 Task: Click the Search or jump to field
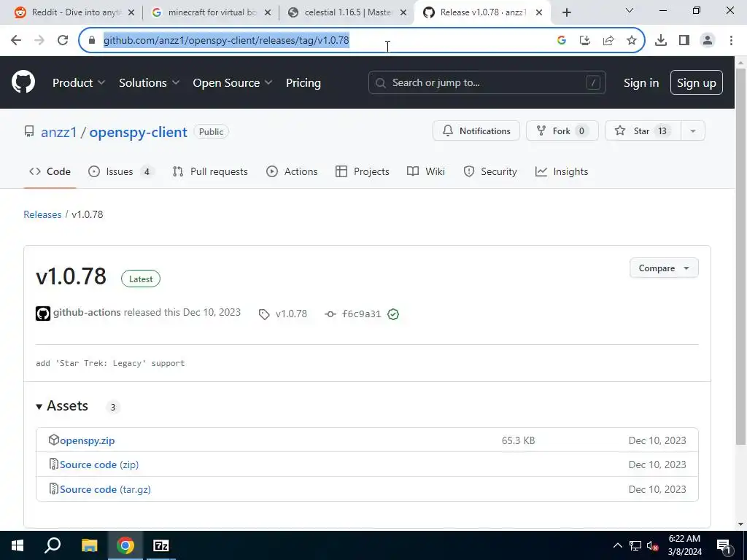487,83
